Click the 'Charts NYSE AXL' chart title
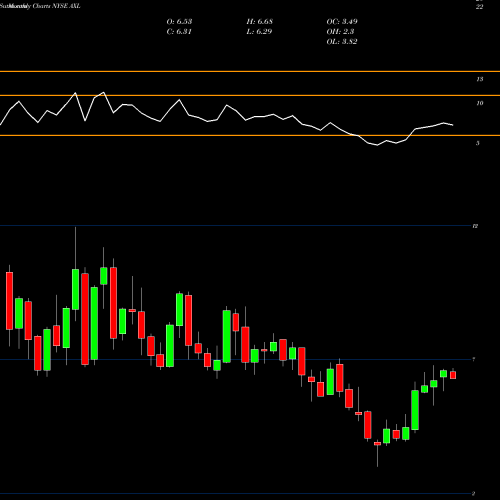Image resolution: width=500 pixels, height=500 pixels. click(57, 6)
